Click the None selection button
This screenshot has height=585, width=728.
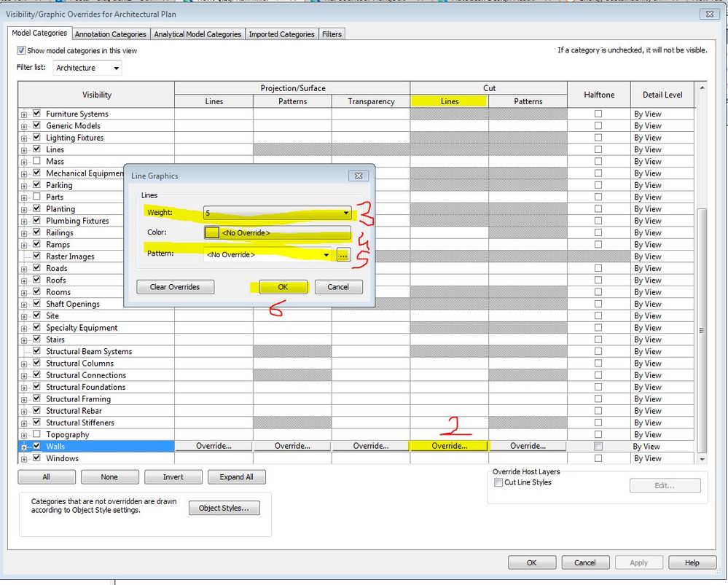click(x=109, y=477)
